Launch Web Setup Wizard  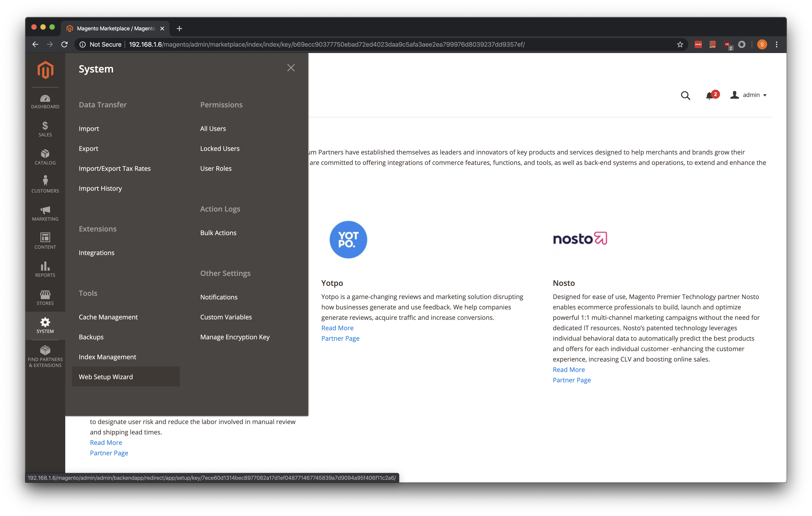point(126,376)
